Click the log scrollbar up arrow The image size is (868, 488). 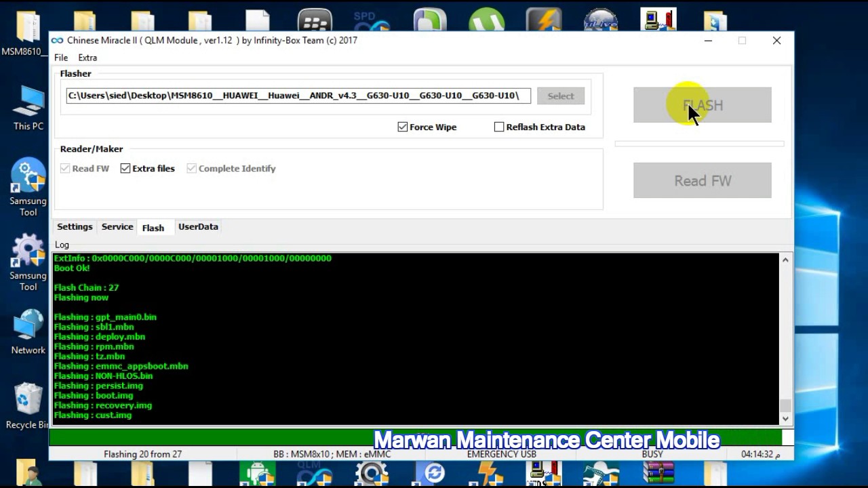point(785,260)
